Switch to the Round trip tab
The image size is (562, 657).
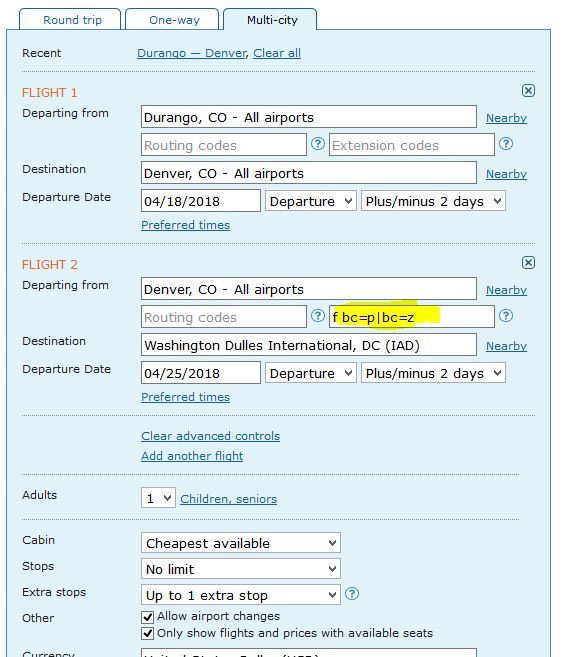click(70, 20)
